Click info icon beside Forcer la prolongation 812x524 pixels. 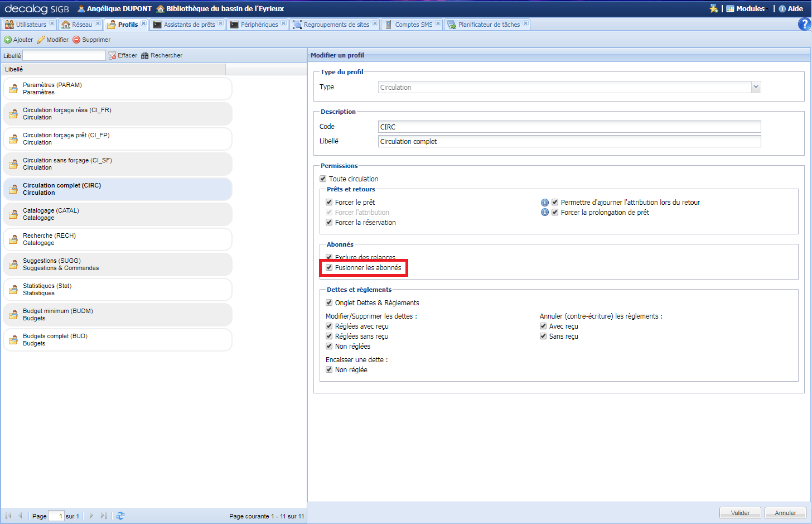545,213
